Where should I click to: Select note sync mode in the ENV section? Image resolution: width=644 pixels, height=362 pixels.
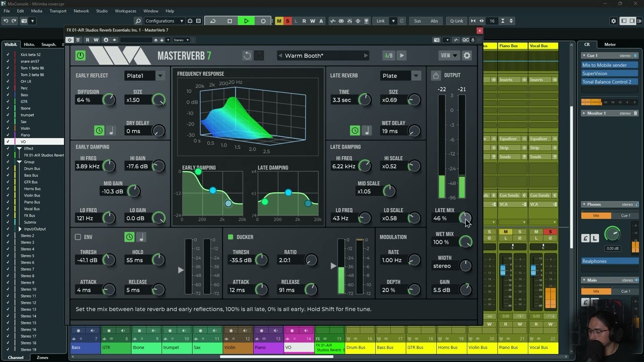pos(141,237)
